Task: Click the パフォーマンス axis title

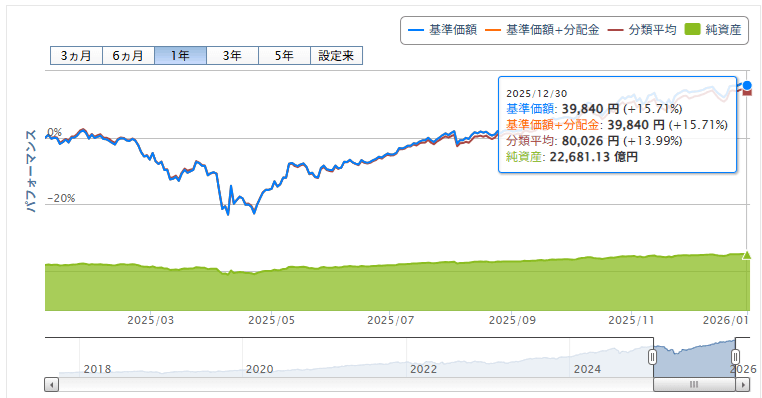Action: point(31,171)
